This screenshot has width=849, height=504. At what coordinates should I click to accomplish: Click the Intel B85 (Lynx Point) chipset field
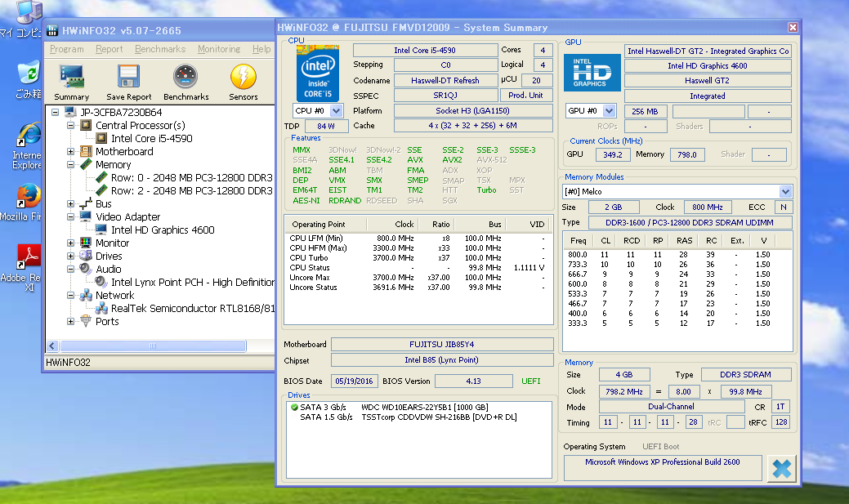click(x=442, y=360)
